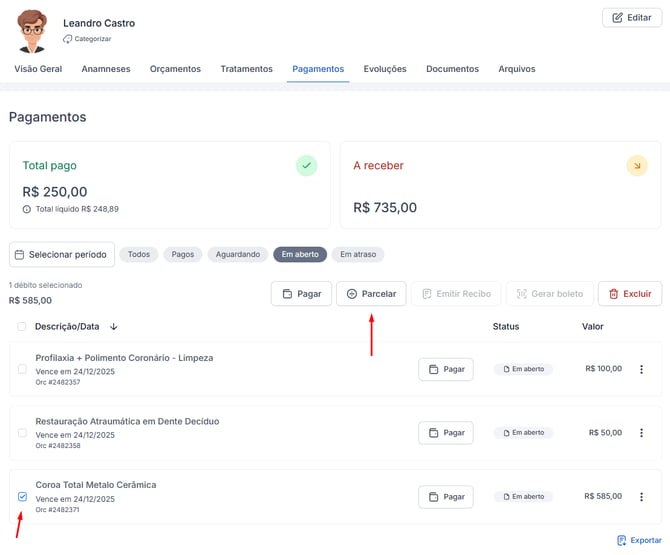The image size is (670, 555).
Task: Switch to the Orçamentos tab
Action: (x=175, y=69)
